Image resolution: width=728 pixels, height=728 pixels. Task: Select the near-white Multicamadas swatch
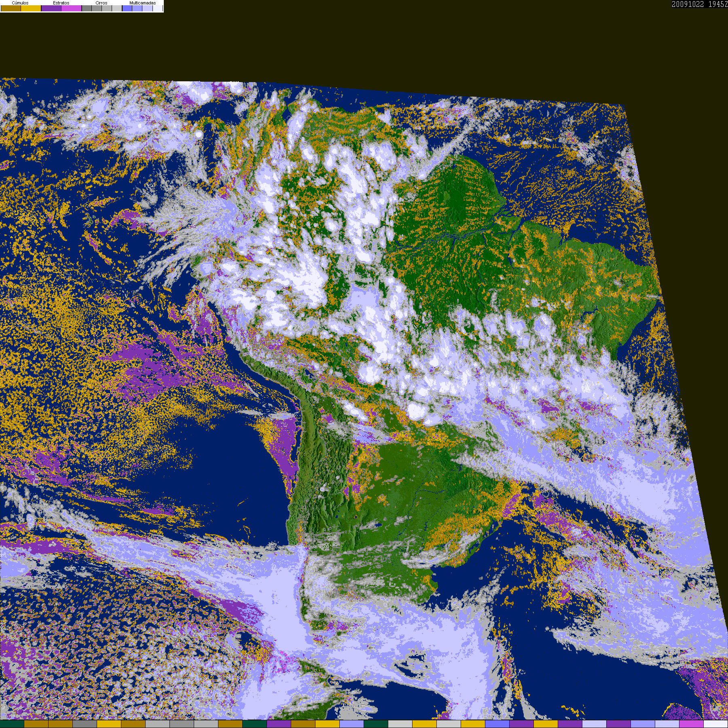coord(158,8)
